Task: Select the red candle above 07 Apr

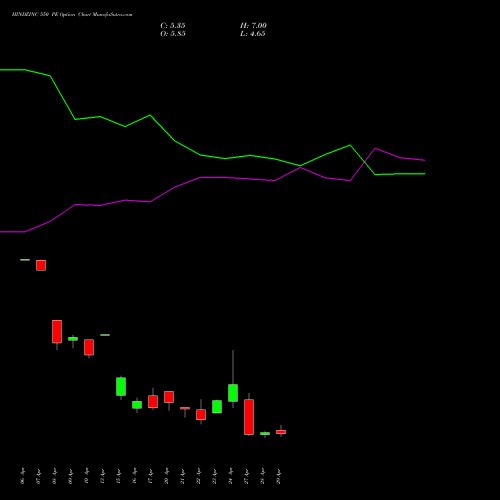Action: click(41, 265)
